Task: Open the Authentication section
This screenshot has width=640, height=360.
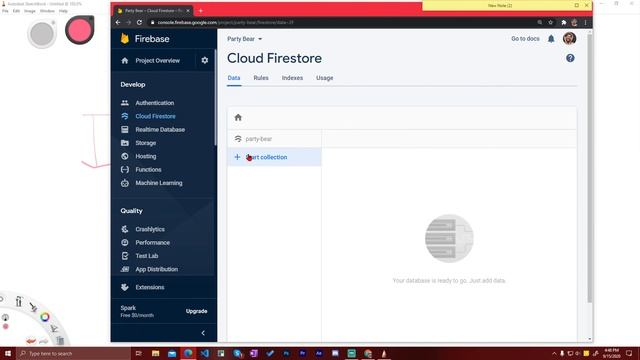Action: (x=155, y=103)
